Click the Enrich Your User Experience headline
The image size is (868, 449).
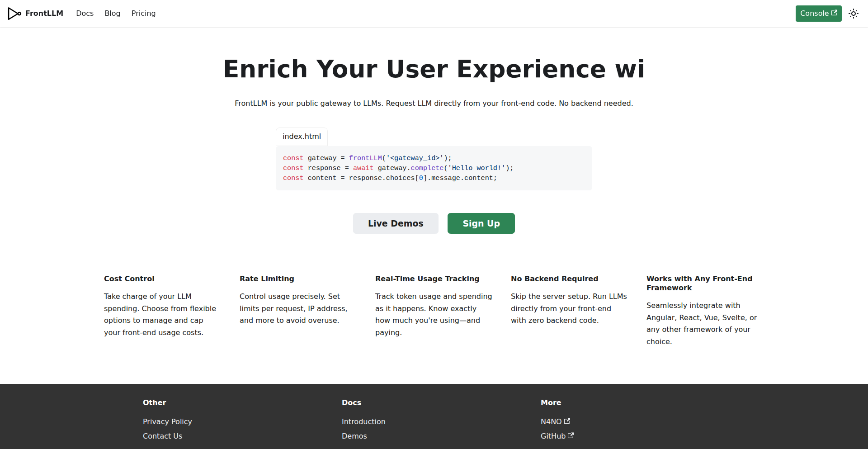click(434, 69)
